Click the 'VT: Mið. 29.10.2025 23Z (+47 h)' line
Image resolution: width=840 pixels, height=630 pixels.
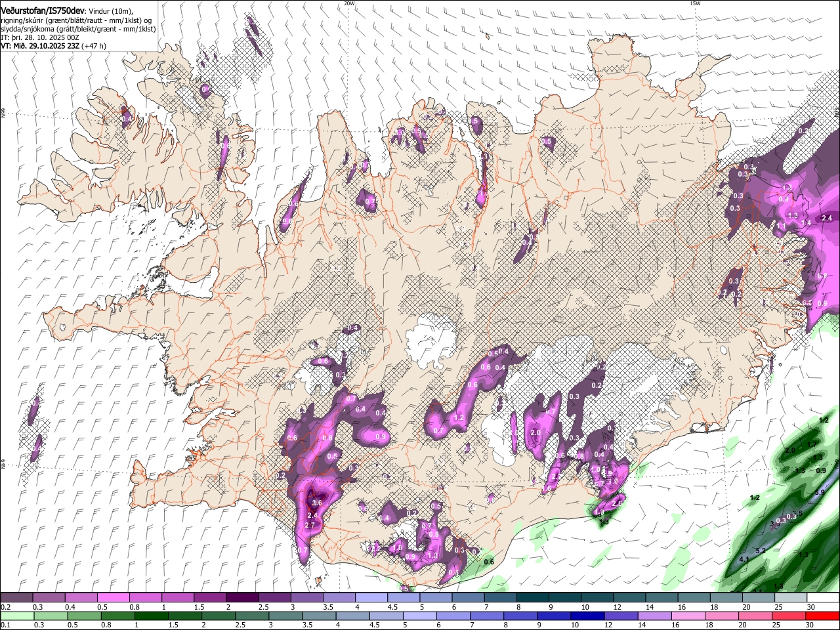(x=53, y=46)
